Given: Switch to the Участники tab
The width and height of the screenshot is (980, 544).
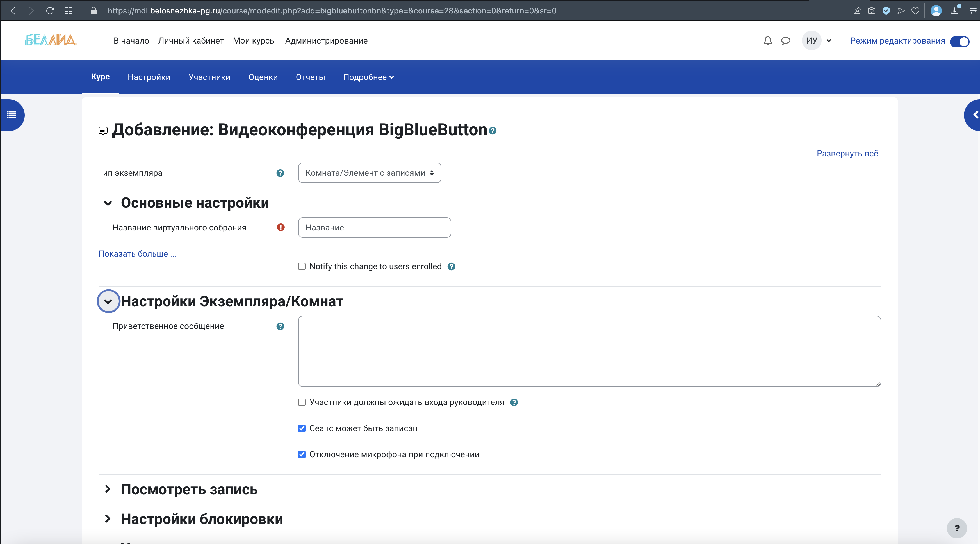Looking at the screenshot, I should 209,77.
